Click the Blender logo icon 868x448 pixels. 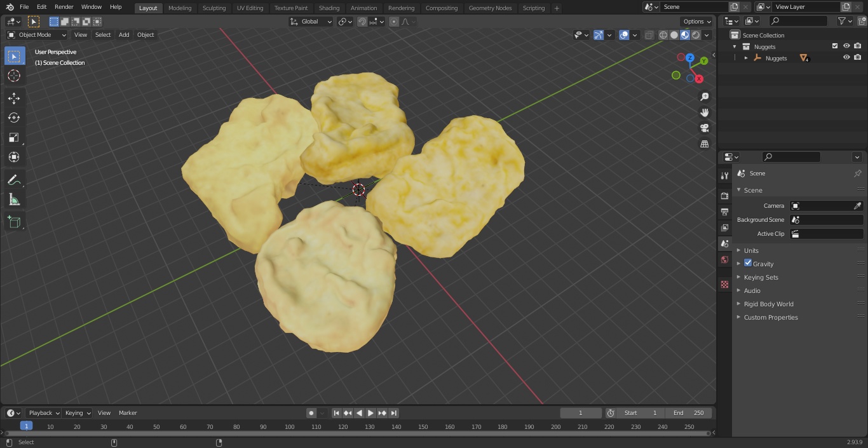[x=9, y=7]
